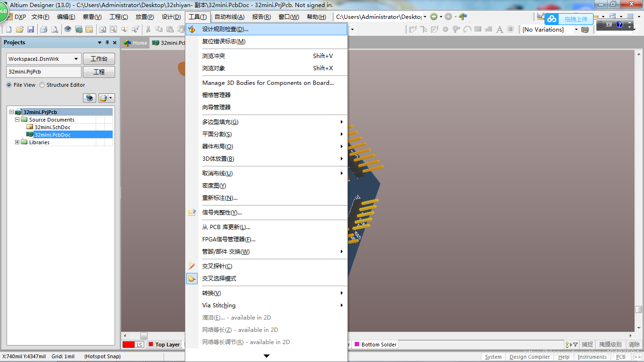Screen dimensions: 644x362
Task: Click the Place Via icon
Action: [456, 29]
